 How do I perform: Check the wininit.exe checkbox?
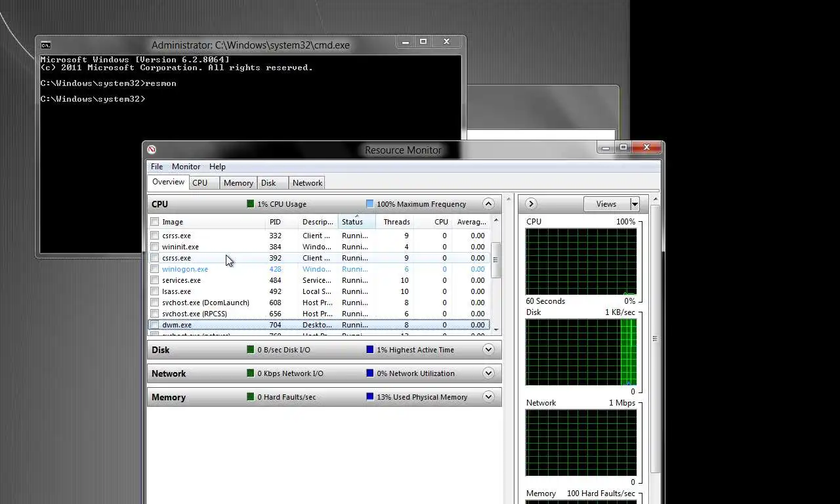click(154, 247)
